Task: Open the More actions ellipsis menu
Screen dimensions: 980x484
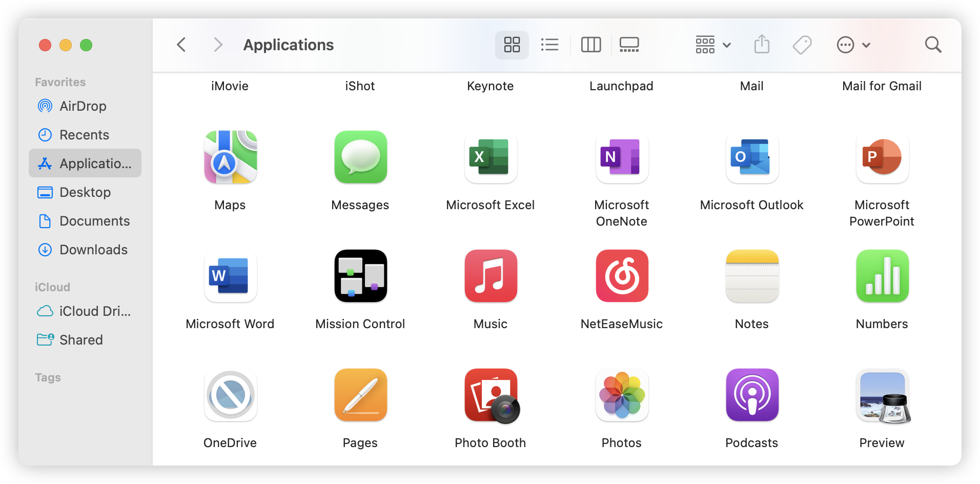Action: point(853,45)
